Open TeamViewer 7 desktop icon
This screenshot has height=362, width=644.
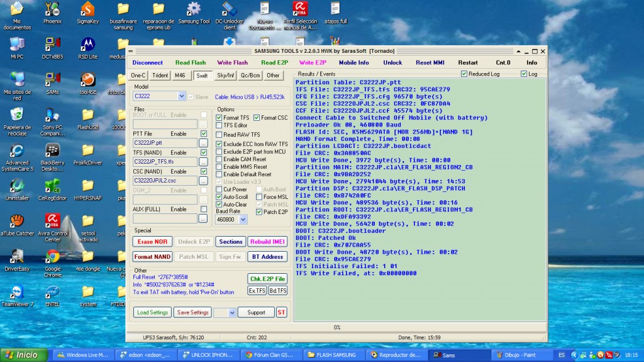(x=17, y=296)
